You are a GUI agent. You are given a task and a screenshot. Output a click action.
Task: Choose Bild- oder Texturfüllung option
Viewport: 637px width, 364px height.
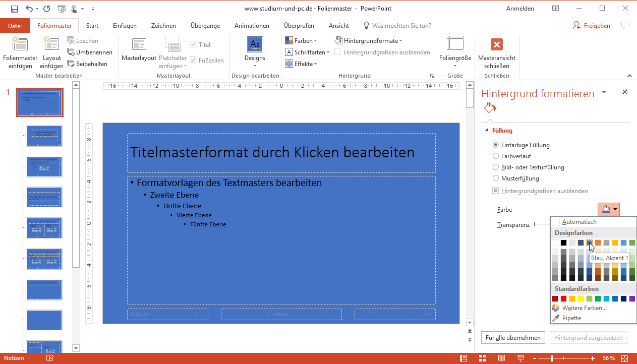495,167
